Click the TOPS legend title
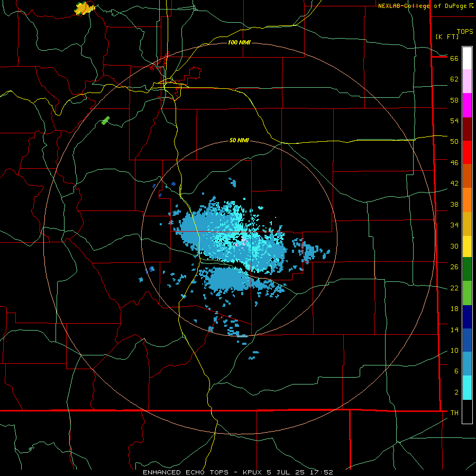Viewport: 476px width, 476px height. coord(465,32)
